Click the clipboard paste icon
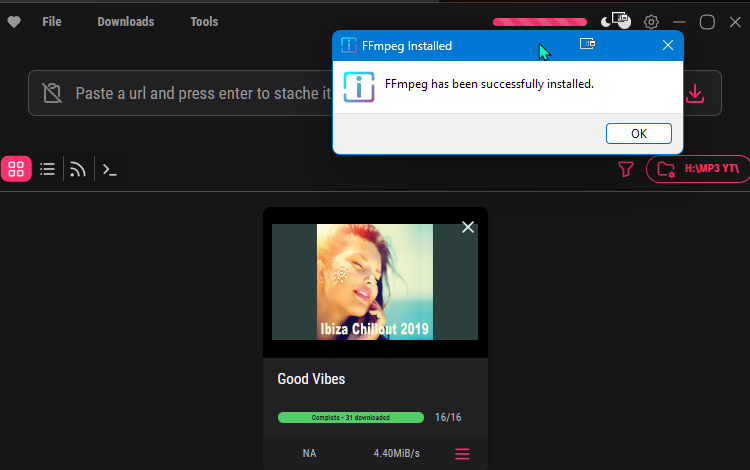Viewport: 750px width, 470px height. tap(52, 93)
